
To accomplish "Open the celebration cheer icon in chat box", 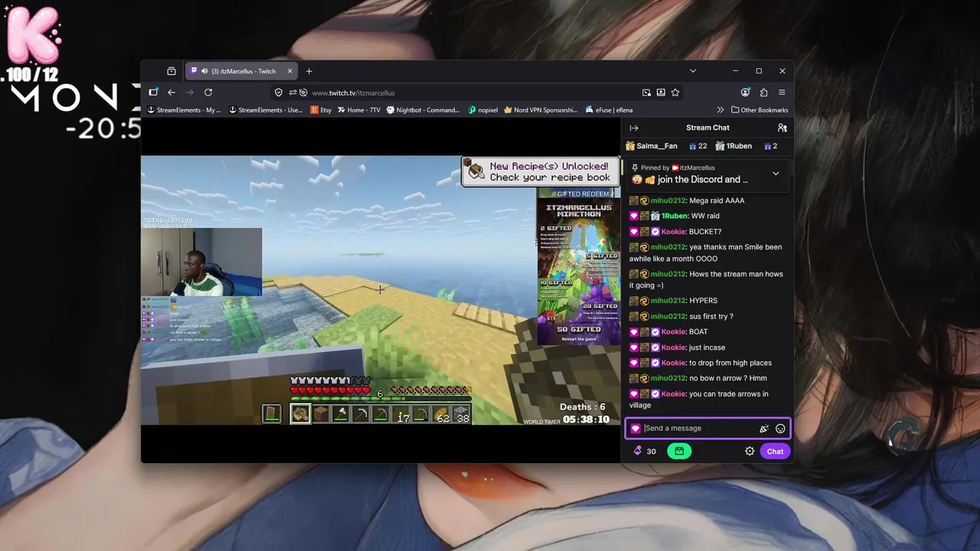I will click(763, 429).
